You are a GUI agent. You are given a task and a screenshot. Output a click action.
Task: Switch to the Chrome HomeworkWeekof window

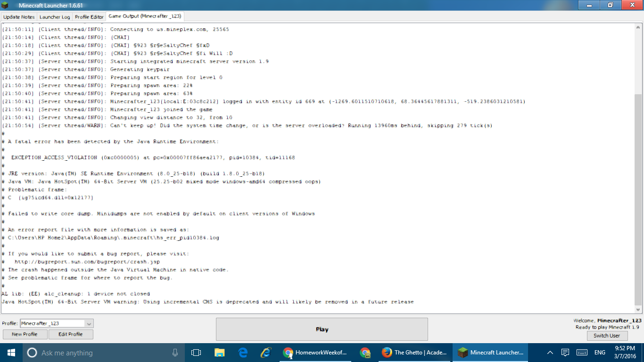point(315,353)
